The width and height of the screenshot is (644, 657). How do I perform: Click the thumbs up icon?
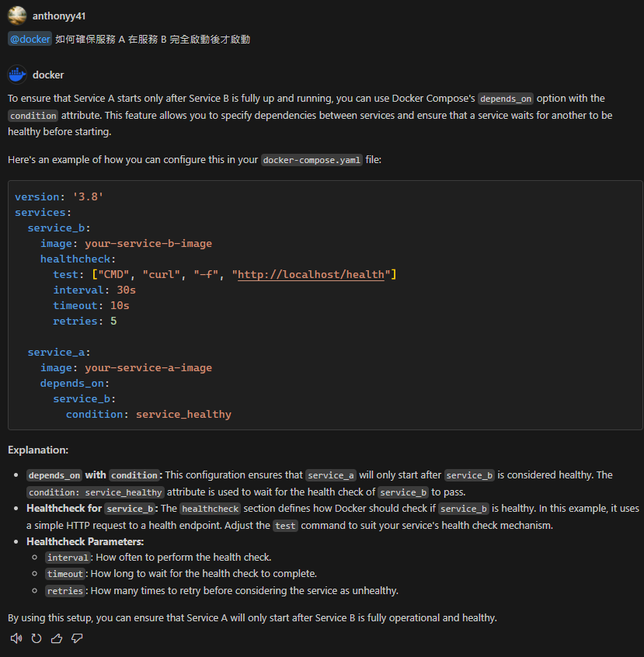(57, 638)
